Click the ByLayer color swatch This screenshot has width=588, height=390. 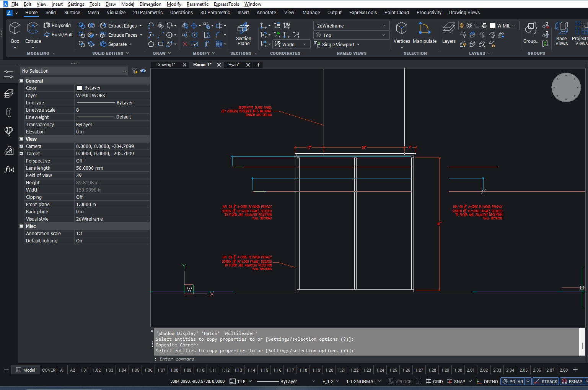(80, 88)
